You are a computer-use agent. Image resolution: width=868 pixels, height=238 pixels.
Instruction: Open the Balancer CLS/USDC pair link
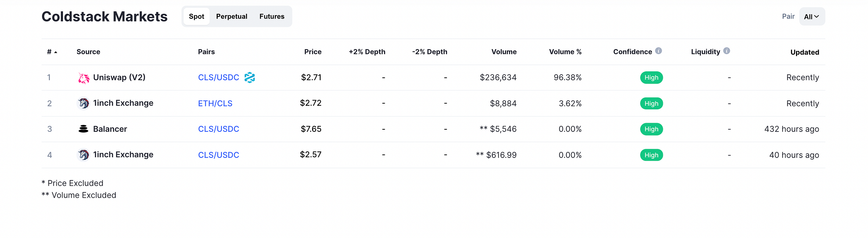pyautogui.click(x=218, y=129)
